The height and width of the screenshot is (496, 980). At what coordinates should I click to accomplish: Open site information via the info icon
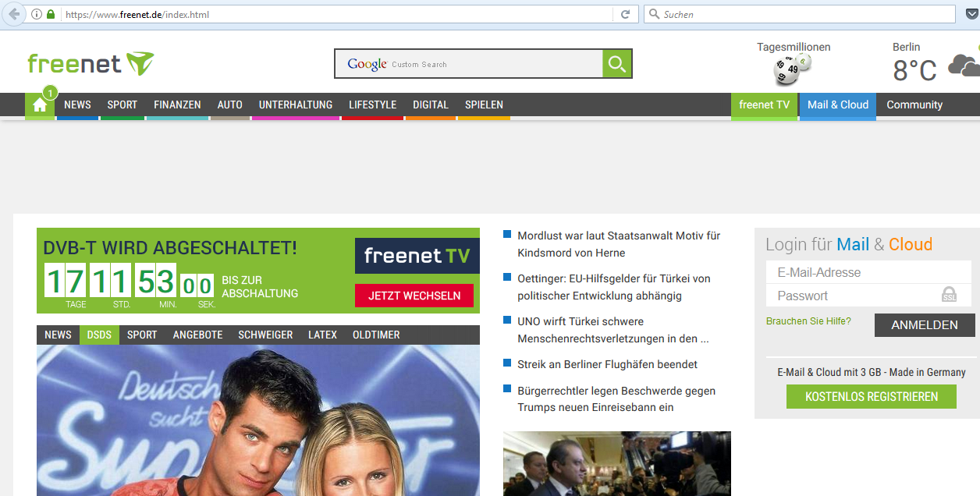click(37, 14)
